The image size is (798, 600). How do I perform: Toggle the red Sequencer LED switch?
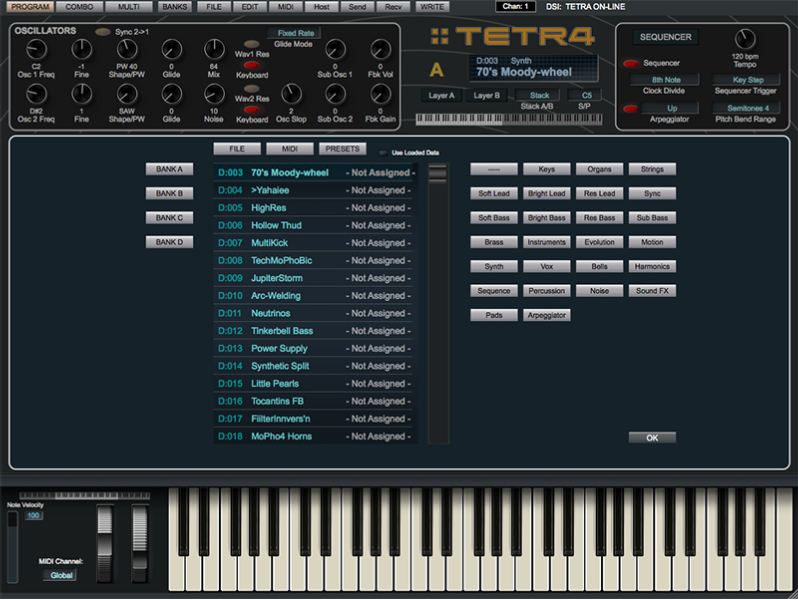(630, 64)
